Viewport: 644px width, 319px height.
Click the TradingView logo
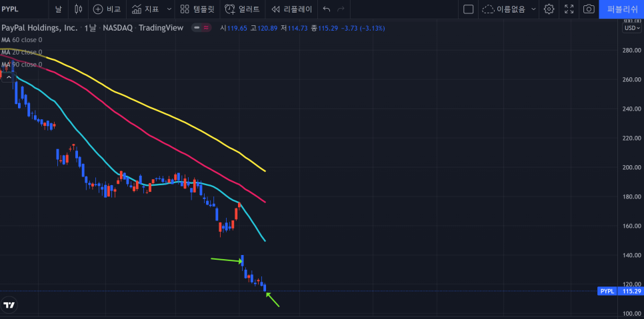[x=9, y=305]
